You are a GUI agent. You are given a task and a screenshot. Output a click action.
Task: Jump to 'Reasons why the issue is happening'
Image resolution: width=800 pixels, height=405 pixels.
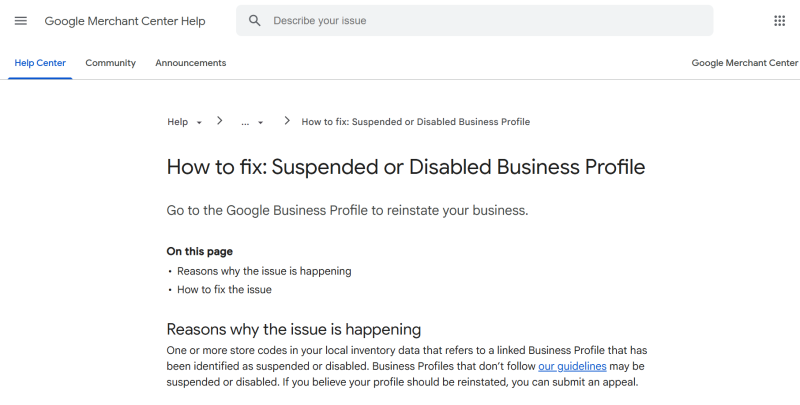(x=264, y=271)
